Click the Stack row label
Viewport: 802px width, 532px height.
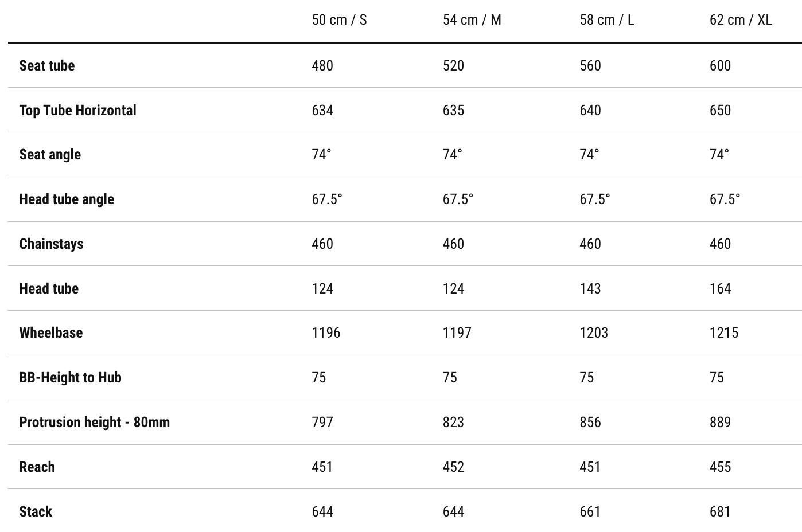36,511
